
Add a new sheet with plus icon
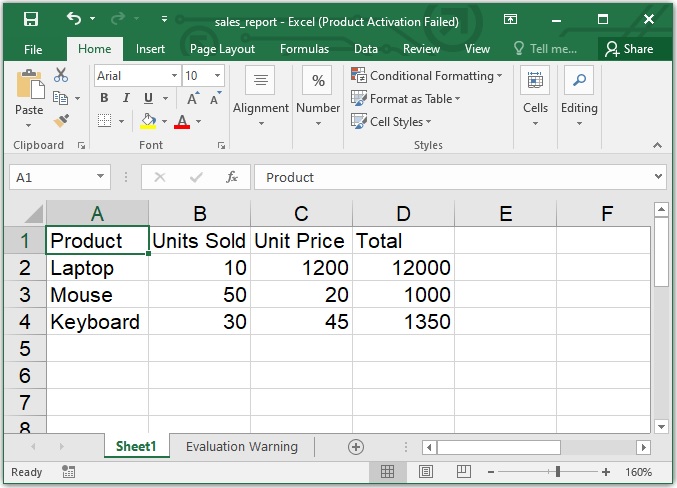click(x=355, y=447)
